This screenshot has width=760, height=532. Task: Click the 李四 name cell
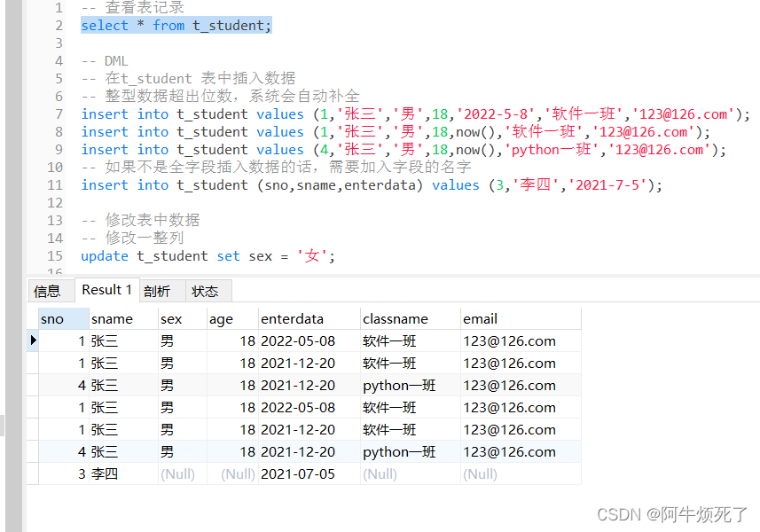pyautogui.click(x=123, y=473)
